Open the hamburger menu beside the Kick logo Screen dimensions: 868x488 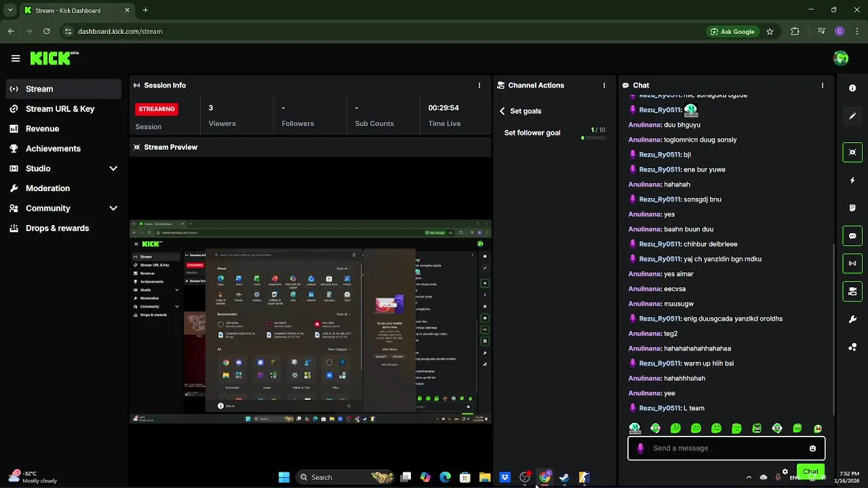(x=16, y=58)
